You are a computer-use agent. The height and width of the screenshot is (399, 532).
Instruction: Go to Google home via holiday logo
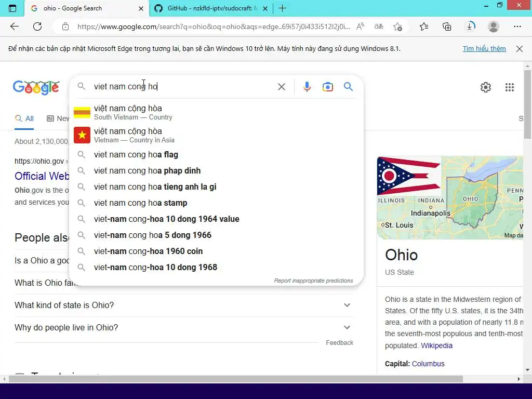(36, 87)
